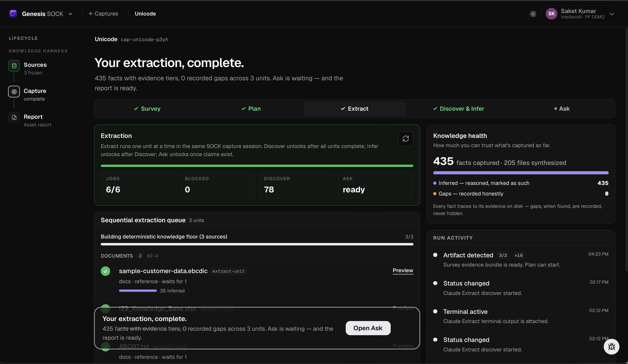This screenshot has width=628, height=364.
Task: Switch to the Plan tab
Action: pos(251,108)
